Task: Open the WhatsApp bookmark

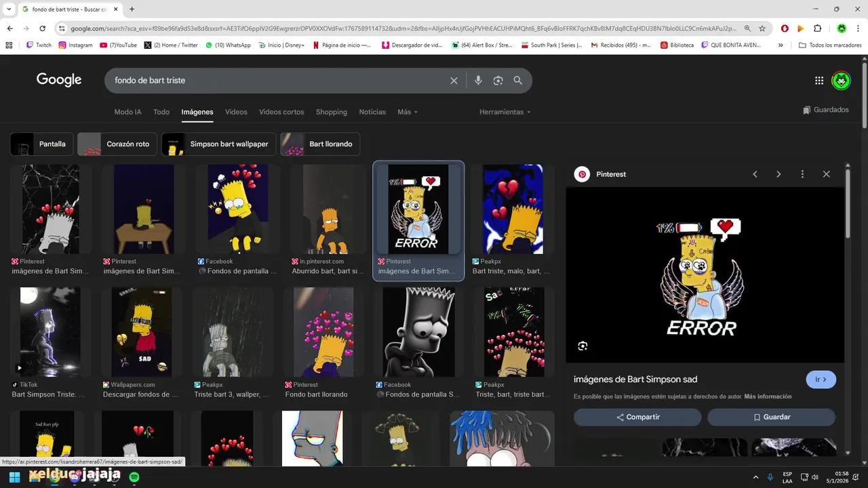Action: pyautogui.click(x=227, y=45)
